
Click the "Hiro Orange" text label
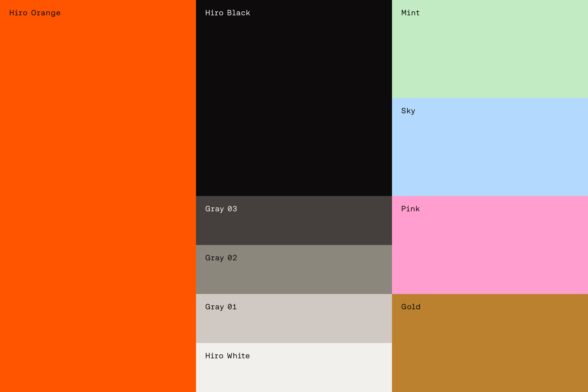click(35, 13)
